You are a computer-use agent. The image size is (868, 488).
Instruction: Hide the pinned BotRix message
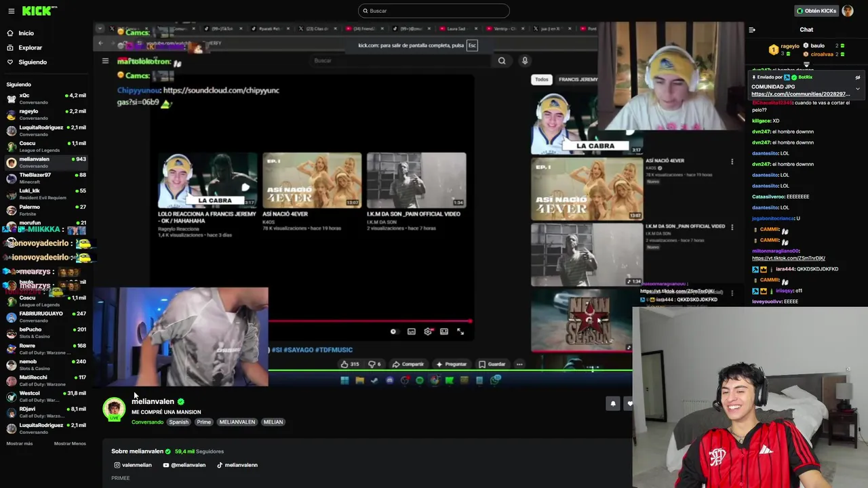pos(857,78)
